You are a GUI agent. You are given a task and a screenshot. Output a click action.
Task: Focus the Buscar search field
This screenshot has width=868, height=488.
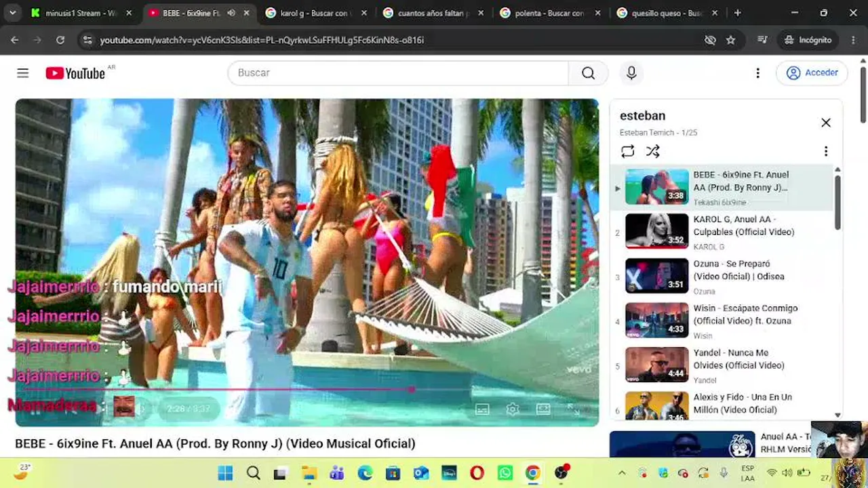coord(398,73)
